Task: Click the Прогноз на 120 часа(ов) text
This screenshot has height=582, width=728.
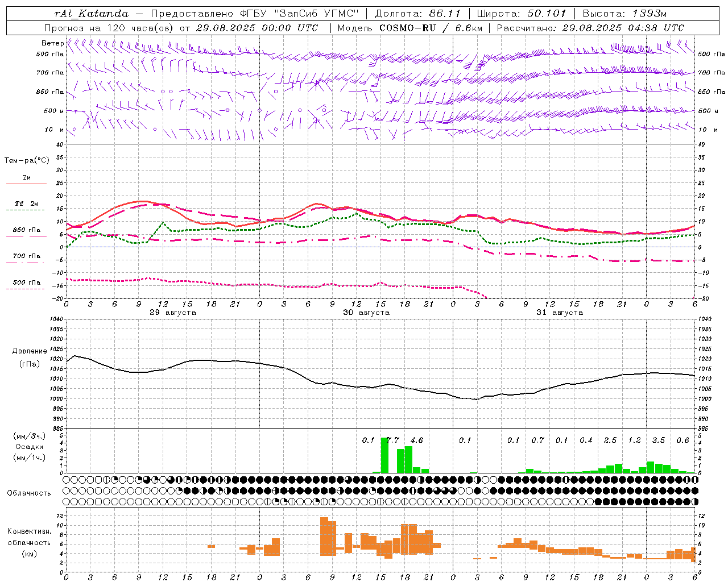Action: coord(109,28)
